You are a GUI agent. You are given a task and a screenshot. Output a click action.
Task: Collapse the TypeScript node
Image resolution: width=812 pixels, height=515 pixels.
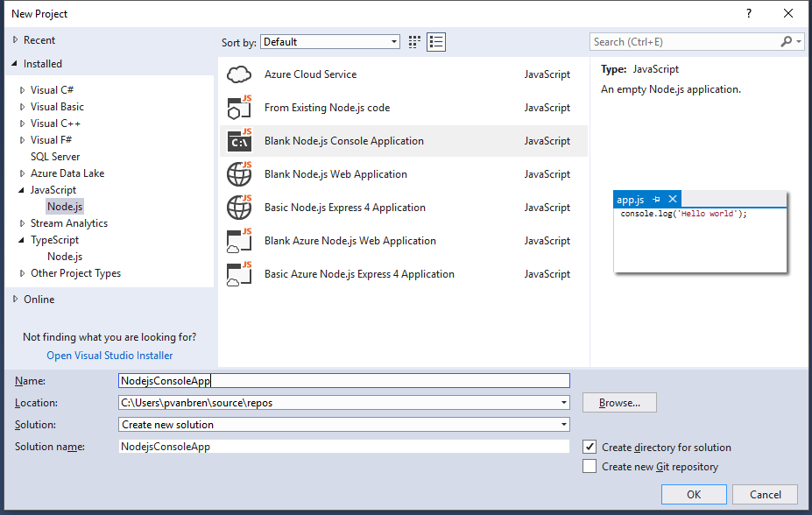[x=21, y=240]
